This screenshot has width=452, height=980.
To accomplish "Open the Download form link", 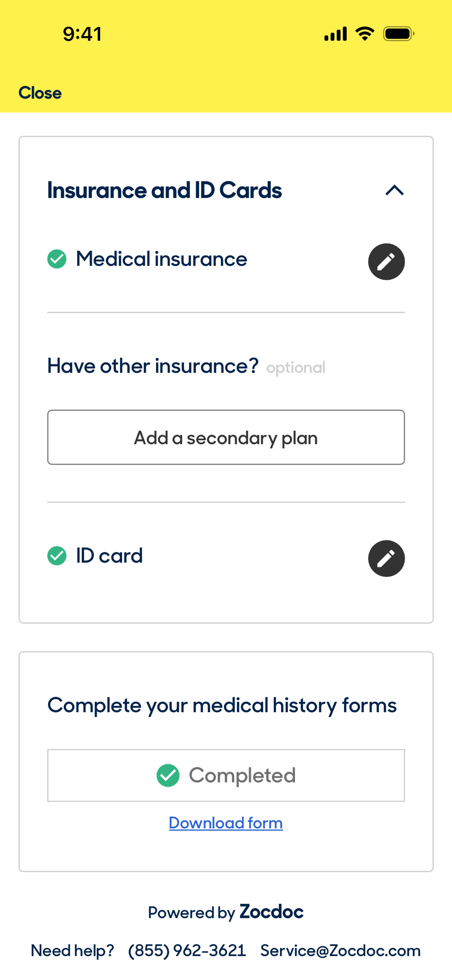I will (x=226, y=823).
